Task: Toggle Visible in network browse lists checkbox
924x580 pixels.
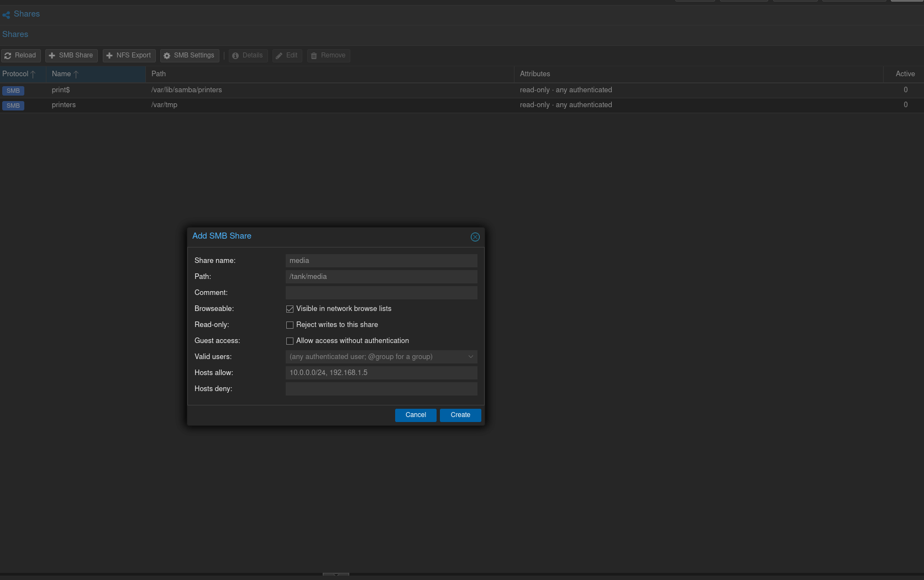Action: coord(290,309)
